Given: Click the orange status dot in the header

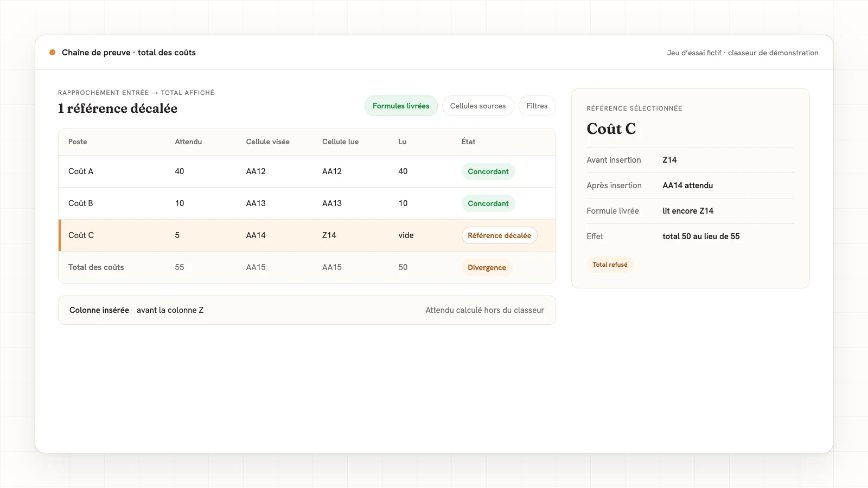Looking at the screenshot, I should point(53,53).
